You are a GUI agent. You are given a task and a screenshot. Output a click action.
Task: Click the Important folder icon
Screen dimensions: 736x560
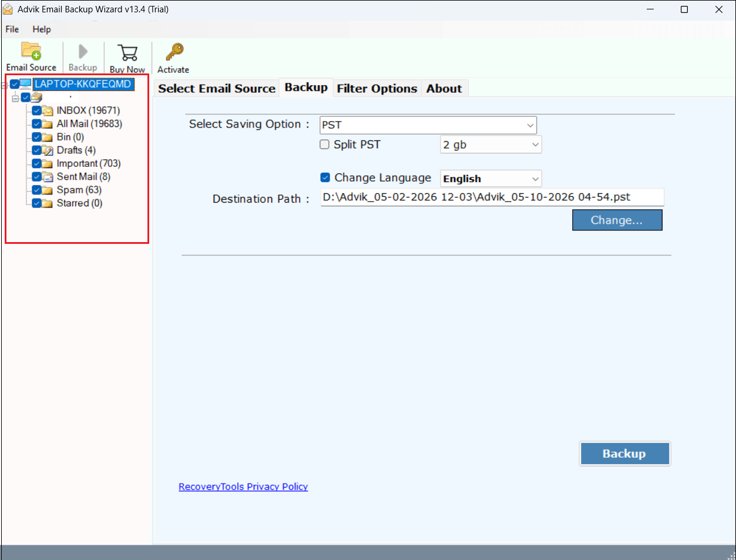[48, 163]
